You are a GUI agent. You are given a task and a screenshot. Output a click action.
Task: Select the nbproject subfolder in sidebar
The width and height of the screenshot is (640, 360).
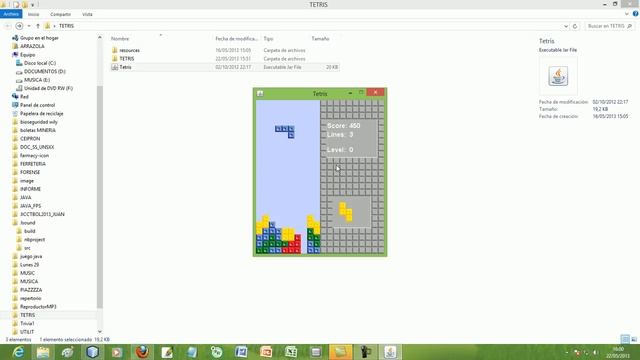tap(34, 240)
